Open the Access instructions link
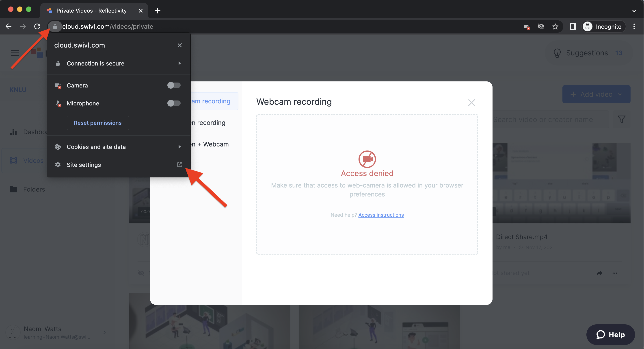 tap(381, 215)
